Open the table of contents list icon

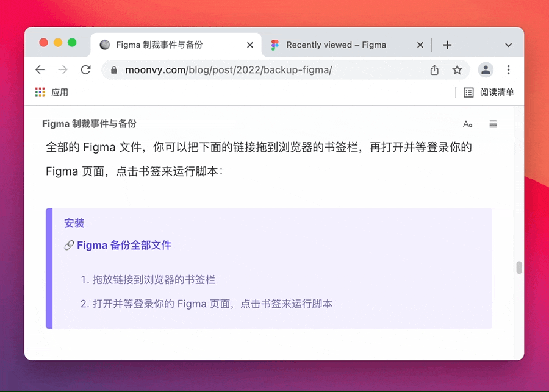[x=493, y=124]
